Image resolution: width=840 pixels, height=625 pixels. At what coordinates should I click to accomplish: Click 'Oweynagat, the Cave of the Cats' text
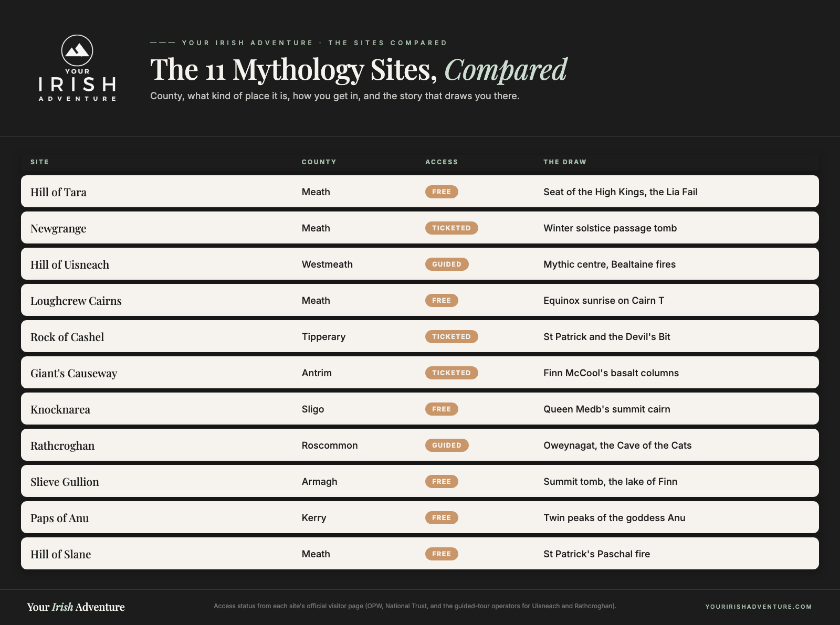click(x=617, y=446)
